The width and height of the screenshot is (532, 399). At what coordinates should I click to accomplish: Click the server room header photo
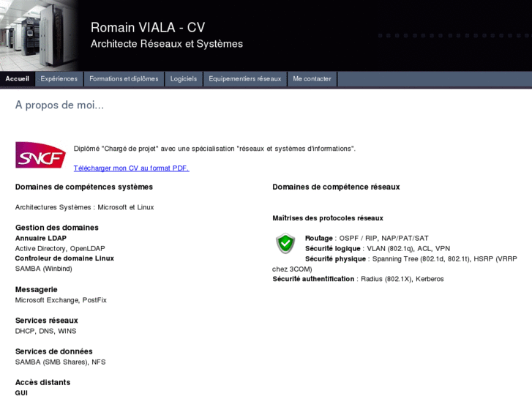tap(38, 35)
